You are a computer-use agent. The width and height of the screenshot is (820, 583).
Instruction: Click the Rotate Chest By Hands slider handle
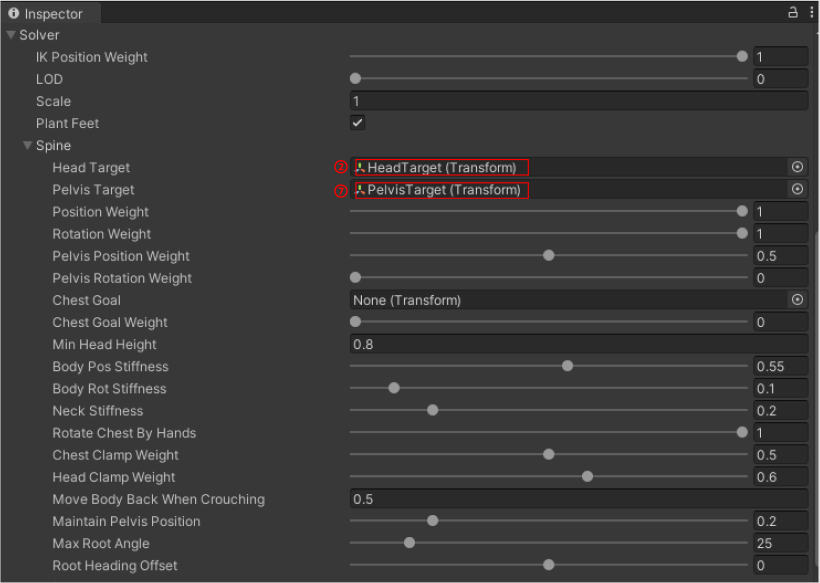pyautogui.click(x=742, y=432)
